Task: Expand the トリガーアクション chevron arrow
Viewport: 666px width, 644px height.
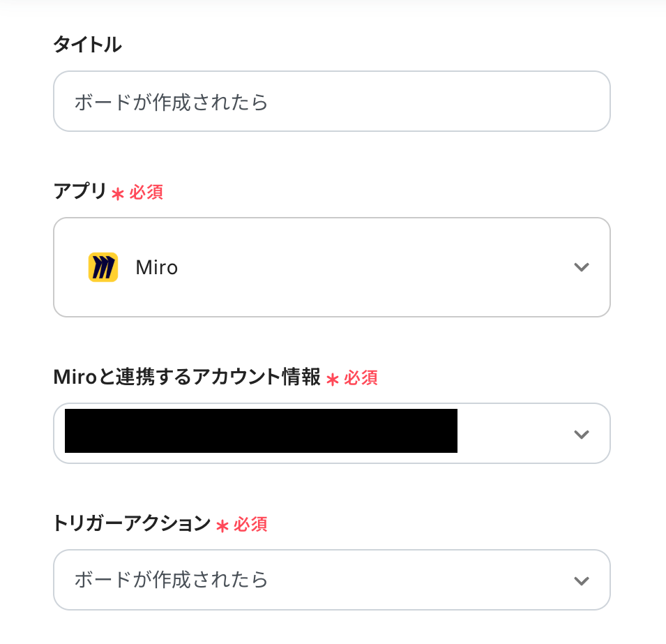Action: [581, 581]
